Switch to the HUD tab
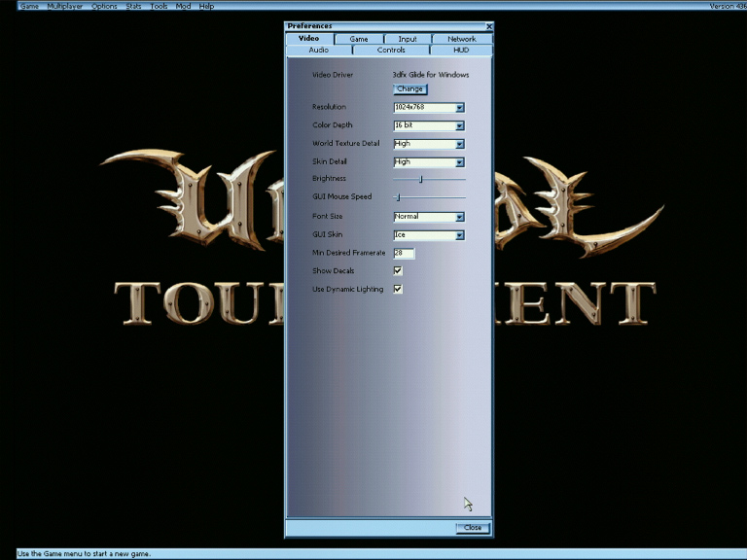747x560 pixels. [x=461, y=50]
